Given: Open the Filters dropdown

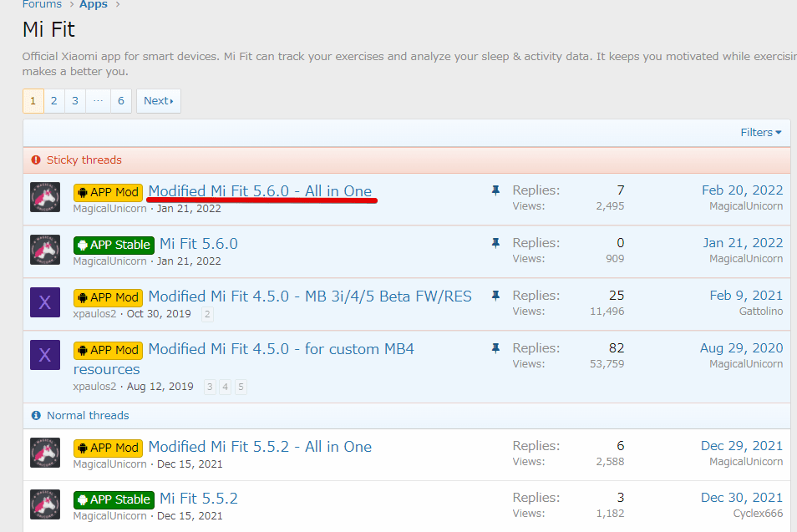Looking at the screenshot, I should click(x=760, y=132).
